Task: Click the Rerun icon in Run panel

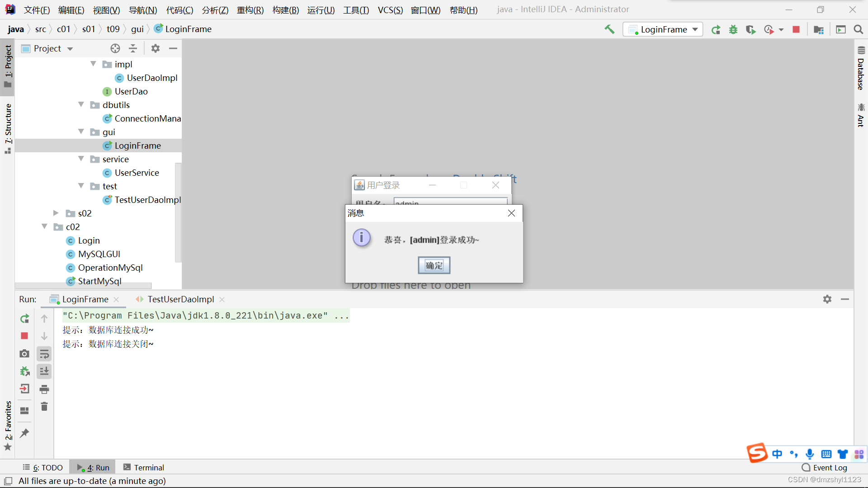Action: pyautogui.click(x=24, y=319)
